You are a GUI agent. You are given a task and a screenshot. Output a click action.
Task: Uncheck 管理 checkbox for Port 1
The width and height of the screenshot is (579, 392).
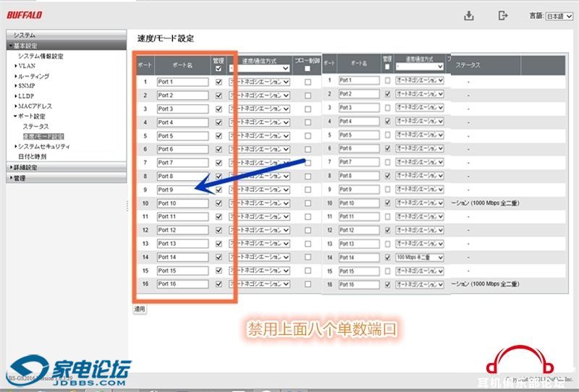click(219, 82)
